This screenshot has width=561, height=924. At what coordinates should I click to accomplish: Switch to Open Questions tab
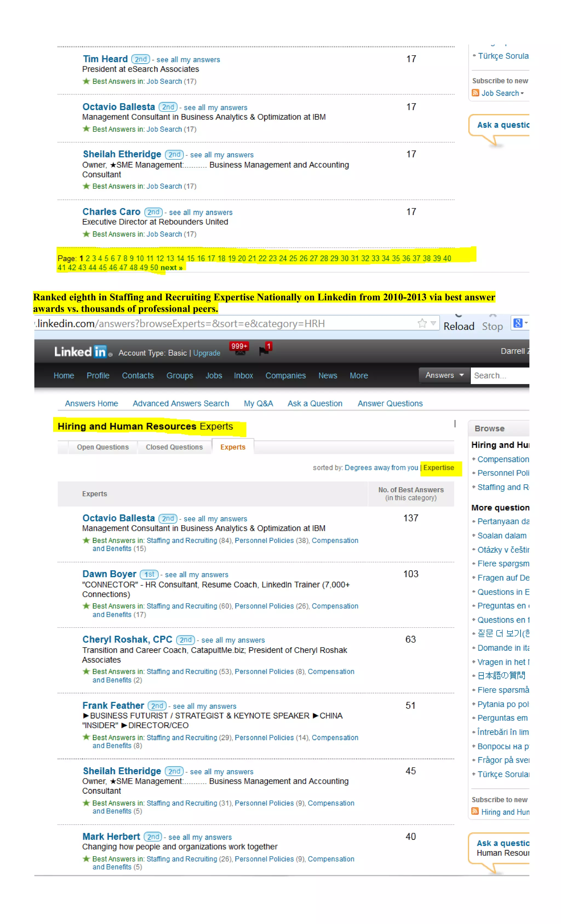(x=103, y=447)
